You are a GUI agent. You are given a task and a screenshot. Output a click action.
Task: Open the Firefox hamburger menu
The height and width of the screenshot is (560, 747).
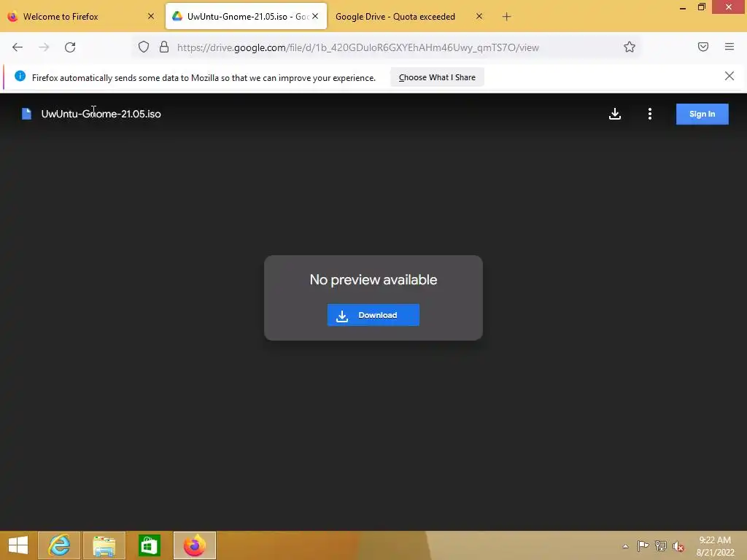(x=729, y=47)
